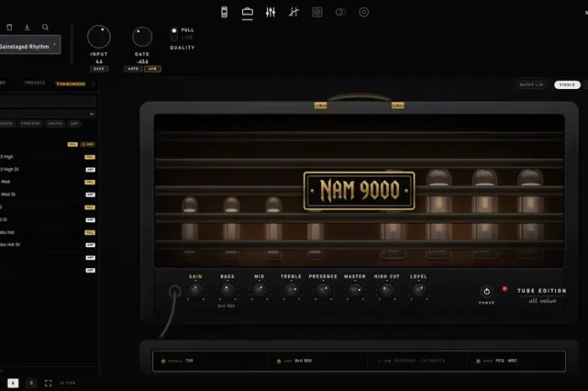Click the amp slot power icon next to Brit 800

[x=279, y=361]
